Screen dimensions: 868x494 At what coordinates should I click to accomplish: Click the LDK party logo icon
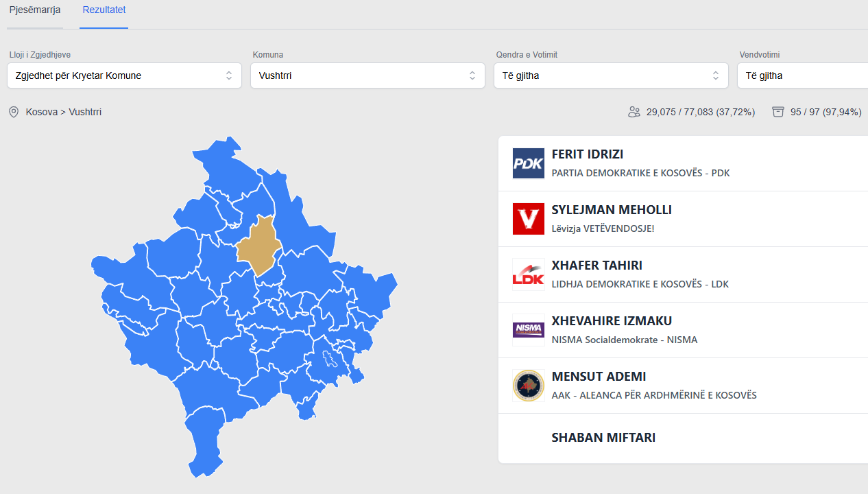pos(528,274)
